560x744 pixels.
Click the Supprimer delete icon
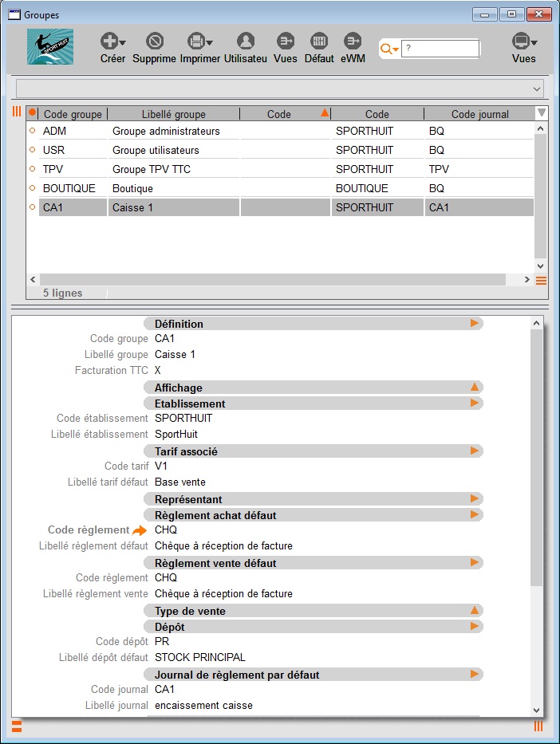tap(155, 41)
